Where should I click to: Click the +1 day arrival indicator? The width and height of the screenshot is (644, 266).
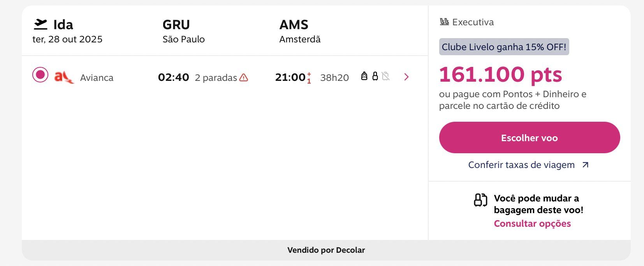[309, 78]
